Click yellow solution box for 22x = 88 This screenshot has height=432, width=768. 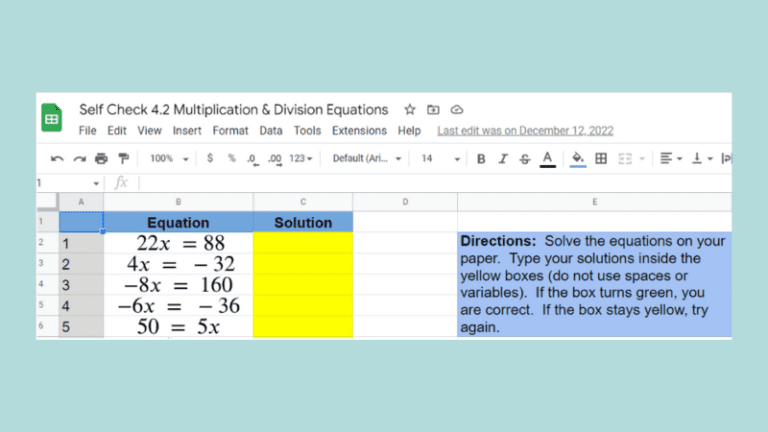(x=303, y=243)
